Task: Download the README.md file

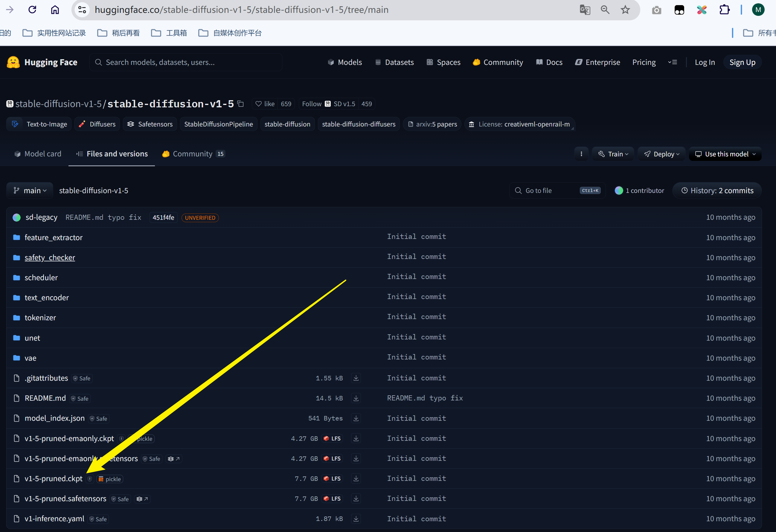Action: (x=356, y=398)
